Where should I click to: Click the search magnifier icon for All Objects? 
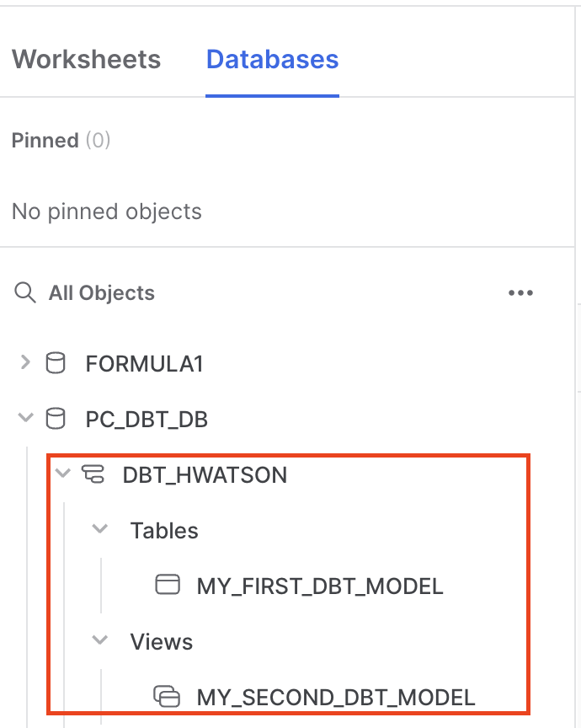(x=24, y=292)
